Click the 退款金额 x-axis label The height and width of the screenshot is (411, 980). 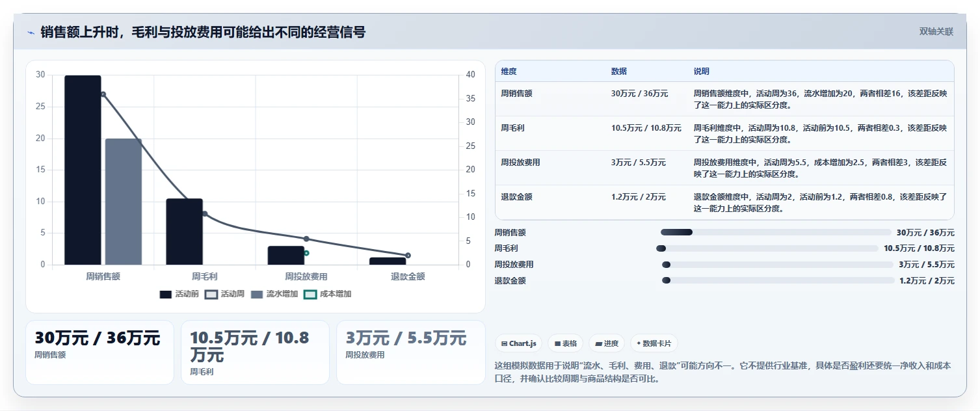pos(408,276)
